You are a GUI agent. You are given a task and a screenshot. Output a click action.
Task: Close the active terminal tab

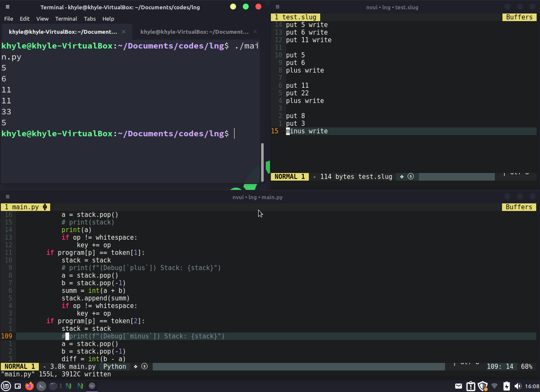tap(124, 32)
